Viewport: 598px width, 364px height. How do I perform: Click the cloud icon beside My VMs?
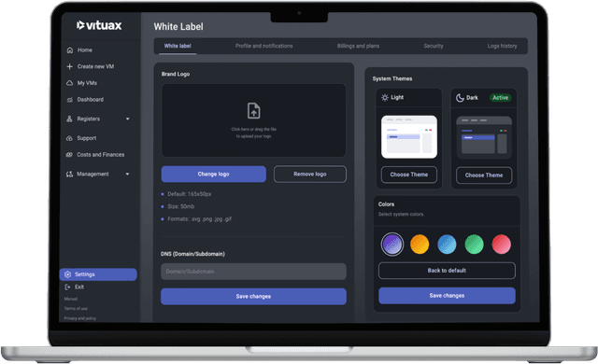click(x=69, y=83)
